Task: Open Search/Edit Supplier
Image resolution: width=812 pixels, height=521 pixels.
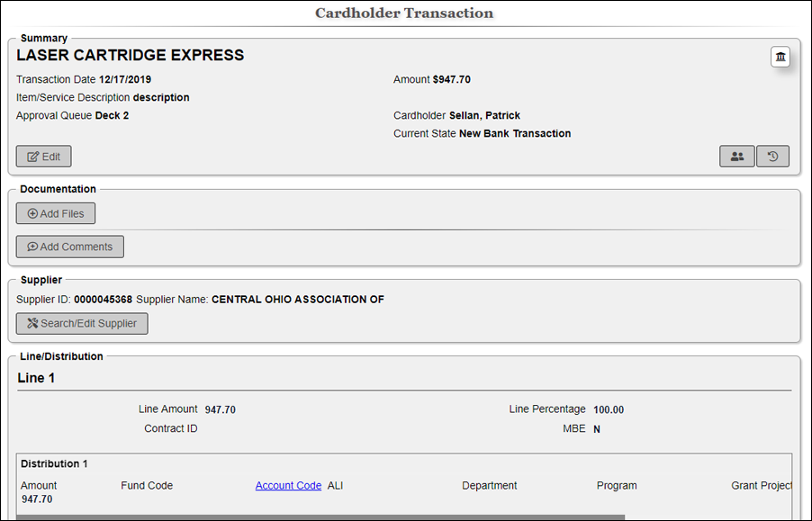Action: [82, 323]
